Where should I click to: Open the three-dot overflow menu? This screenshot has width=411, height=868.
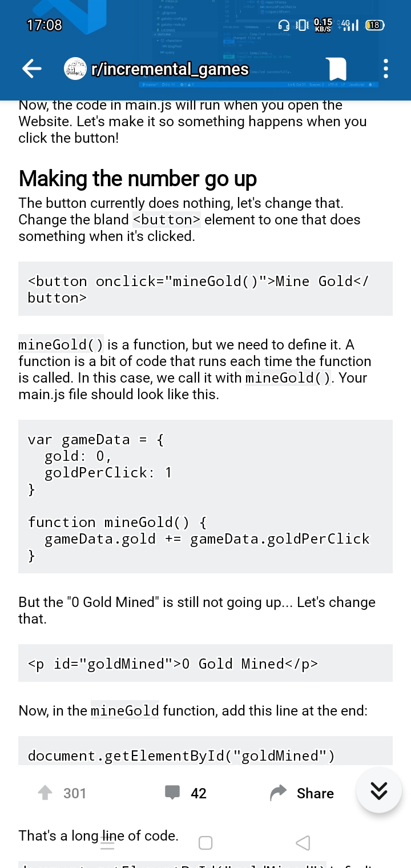pyautogui.click(x=386, y=69)
